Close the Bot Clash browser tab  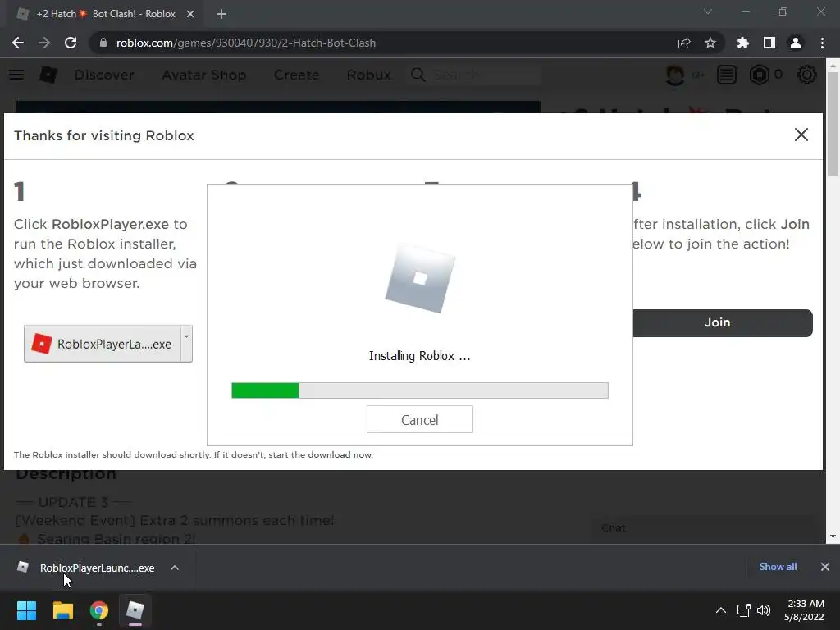tap(190, 14)
